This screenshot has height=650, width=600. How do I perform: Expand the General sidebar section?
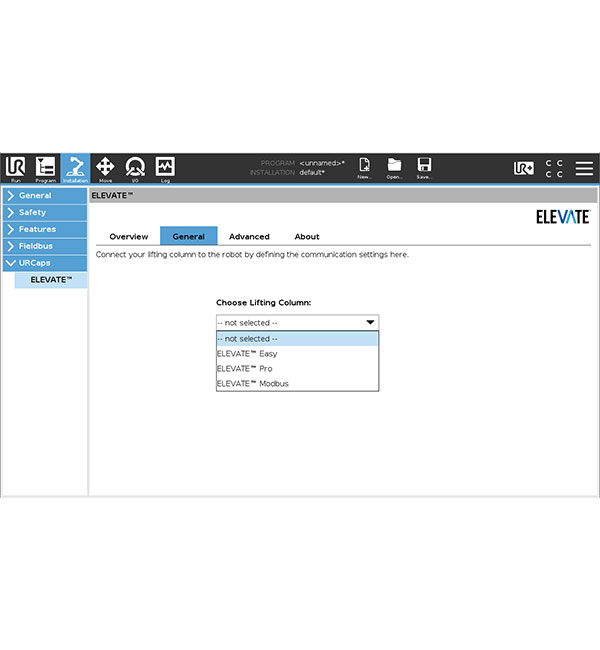coord(45,196)
